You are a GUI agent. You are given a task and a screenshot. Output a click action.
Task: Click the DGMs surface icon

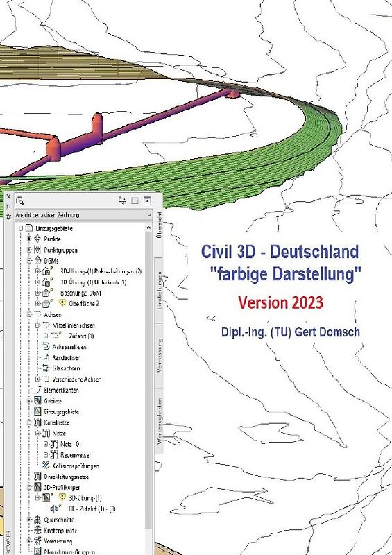coord(37,261)
